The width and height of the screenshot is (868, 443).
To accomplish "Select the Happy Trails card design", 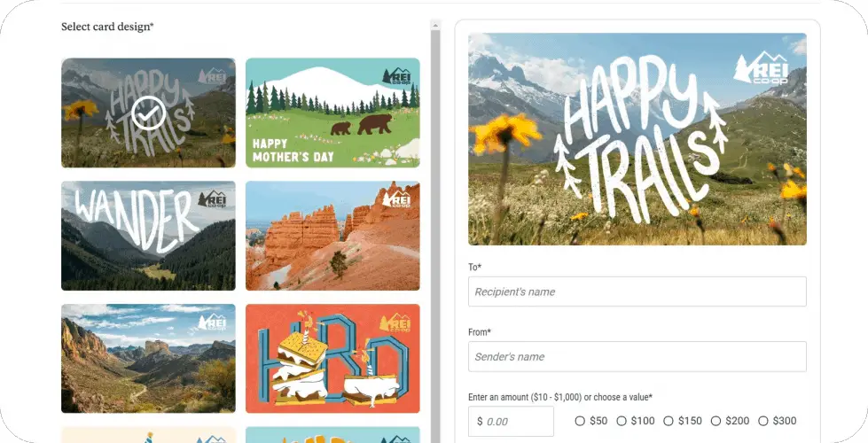I will pyautogui.click(x=148, y=113).
